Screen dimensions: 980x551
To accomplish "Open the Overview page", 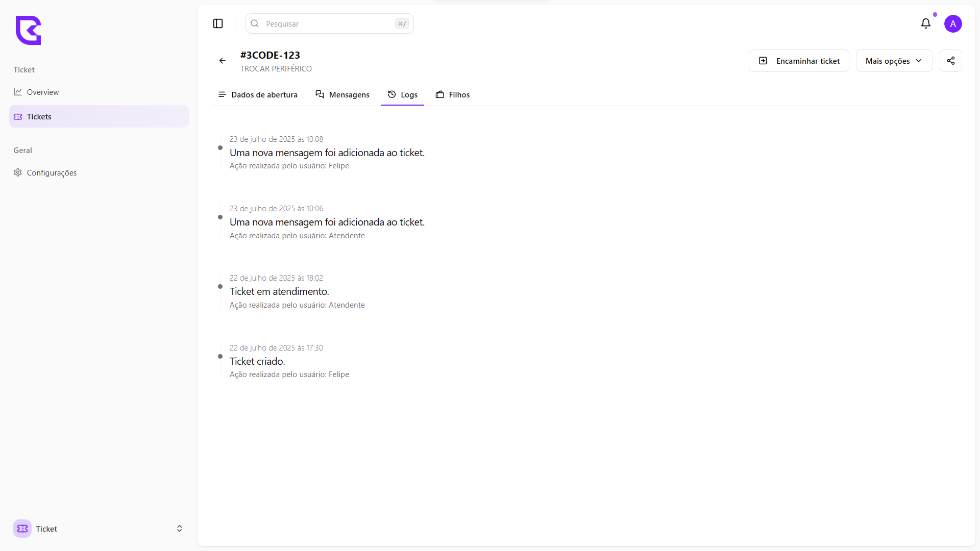I will [x=43, y=92].
